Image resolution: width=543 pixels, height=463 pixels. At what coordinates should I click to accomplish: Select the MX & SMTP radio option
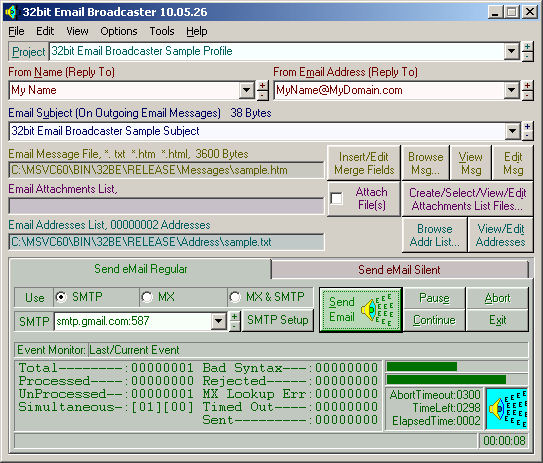[x=235, y=297]
